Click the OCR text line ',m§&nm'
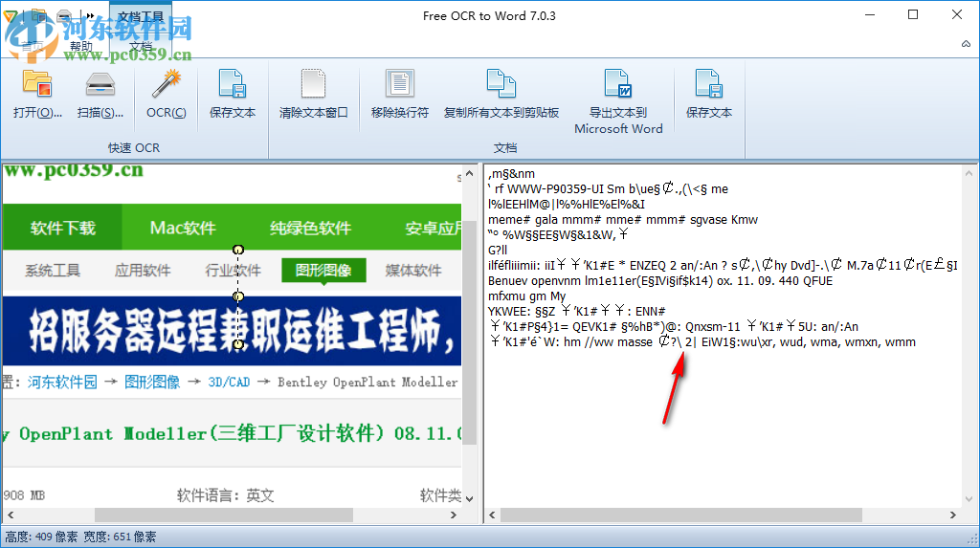Screen dimensions: 980x548 pos(511,174)
